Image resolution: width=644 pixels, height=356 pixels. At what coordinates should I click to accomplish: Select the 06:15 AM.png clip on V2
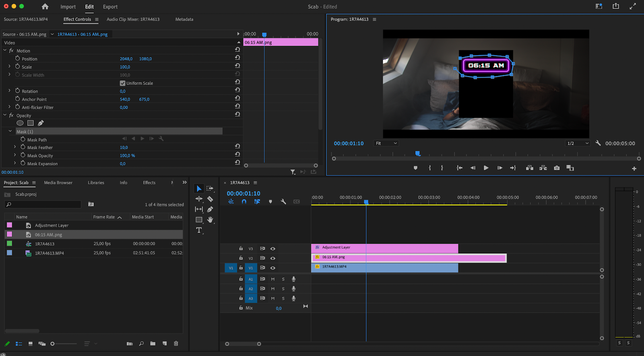click(423, 258)
